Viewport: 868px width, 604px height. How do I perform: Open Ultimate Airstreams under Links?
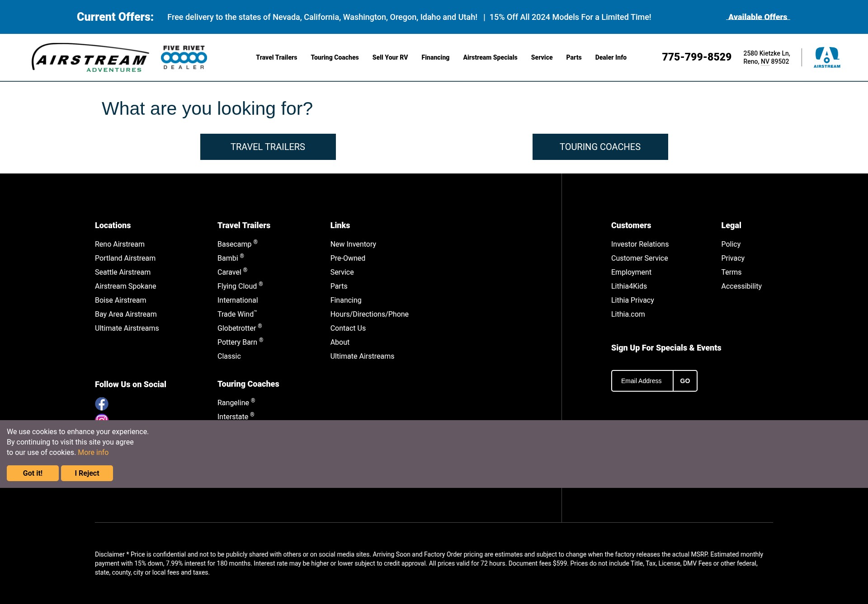point(363,356)
